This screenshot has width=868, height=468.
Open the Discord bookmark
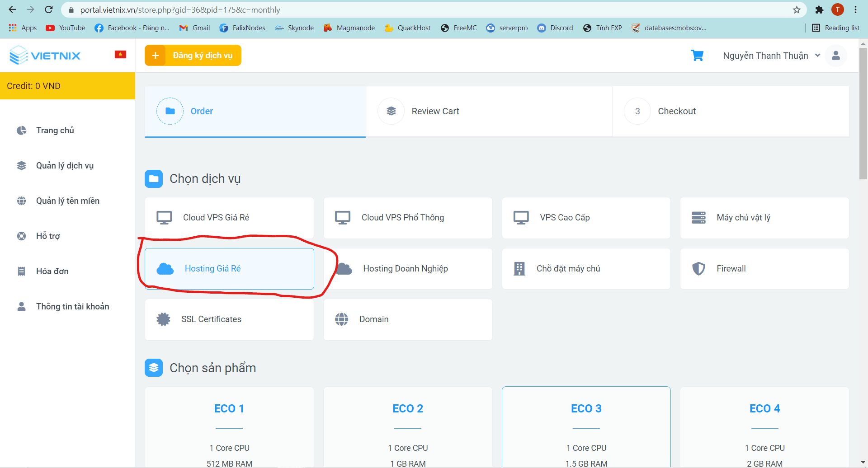pos(555,28)
